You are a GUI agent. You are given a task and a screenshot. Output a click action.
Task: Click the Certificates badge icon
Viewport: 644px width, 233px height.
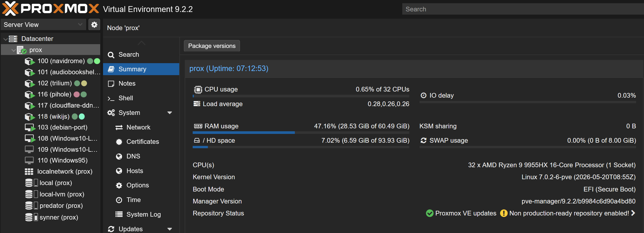[119, 142]
